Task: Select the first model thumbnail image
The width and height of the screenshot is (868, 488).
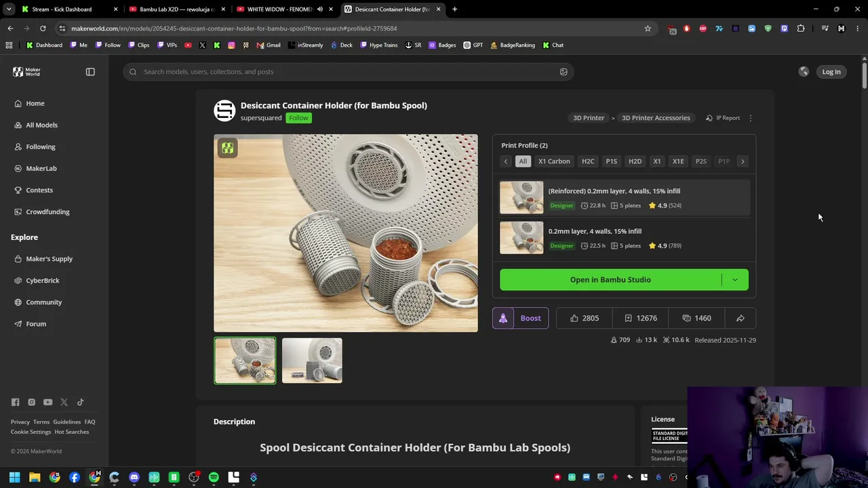Action: [x=245, y=361]
